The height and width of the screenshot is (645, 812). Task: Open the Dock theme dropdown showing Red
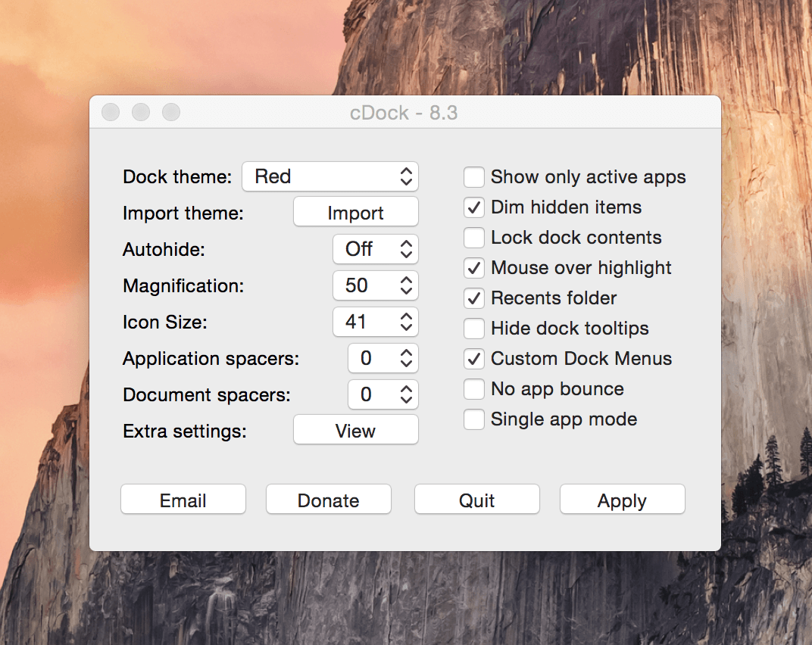[330, 176]
